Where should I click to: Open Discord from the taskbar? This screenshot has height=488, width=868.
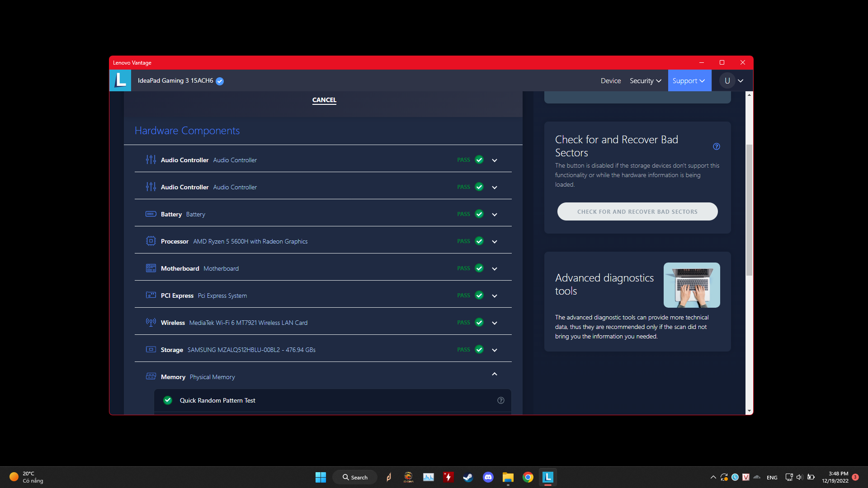click(488, 477)
